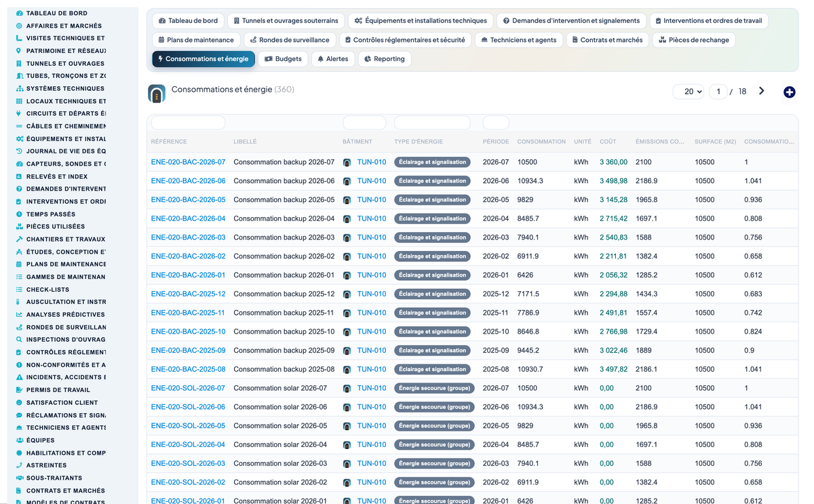
Task: Open Sous-traitants sidebar icon
Action: click(x=19, y=478)
